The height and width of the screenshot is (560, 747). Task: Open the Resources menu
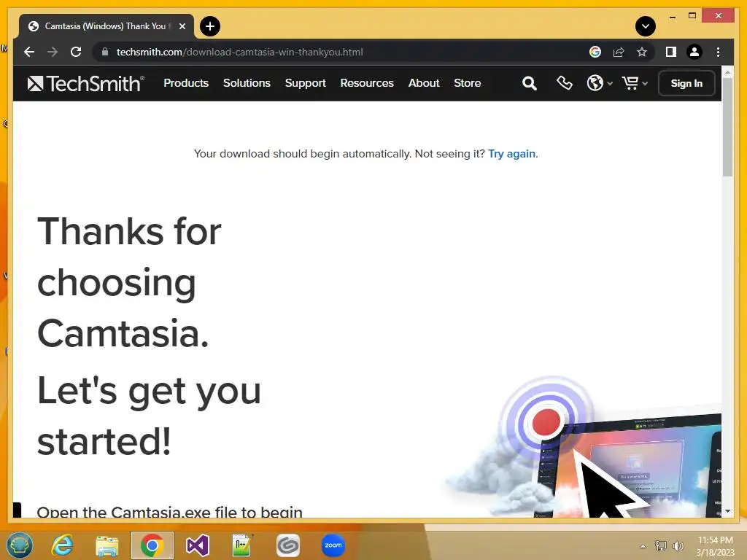coord(367,83)
